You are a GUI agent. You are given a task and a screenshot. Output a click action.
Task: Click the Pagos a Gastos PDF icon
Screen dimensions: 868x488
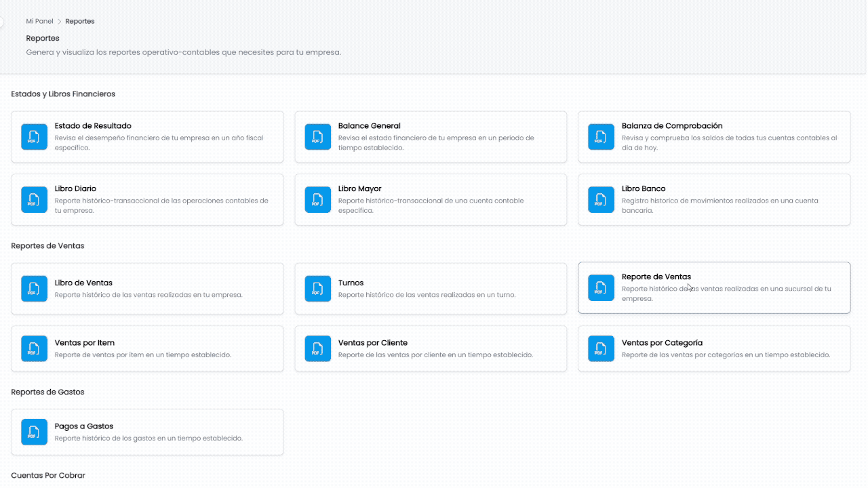point(34,432)
